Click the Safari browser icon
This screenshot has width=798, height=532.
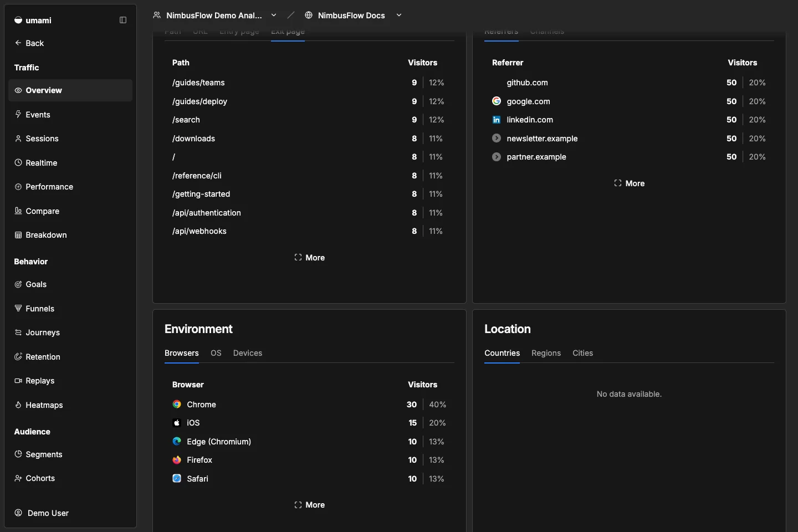(177, 478)
